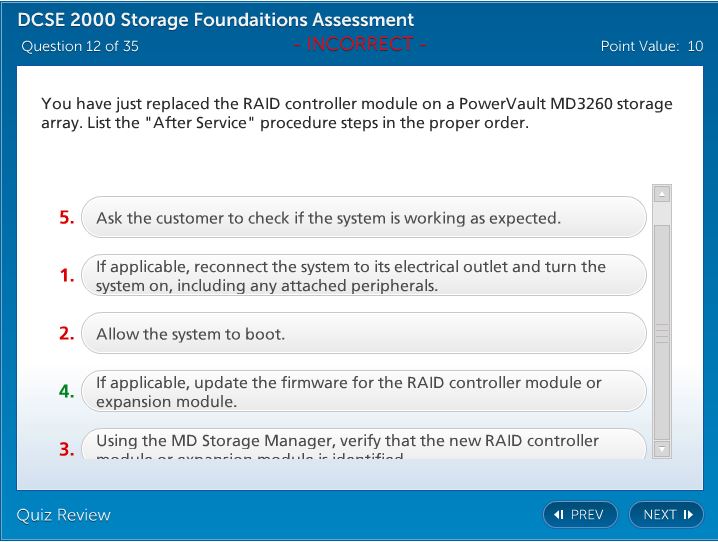Select the 'Ask the customer to check' step
This screenshot has width=718, height=542.
pos(363,218)
